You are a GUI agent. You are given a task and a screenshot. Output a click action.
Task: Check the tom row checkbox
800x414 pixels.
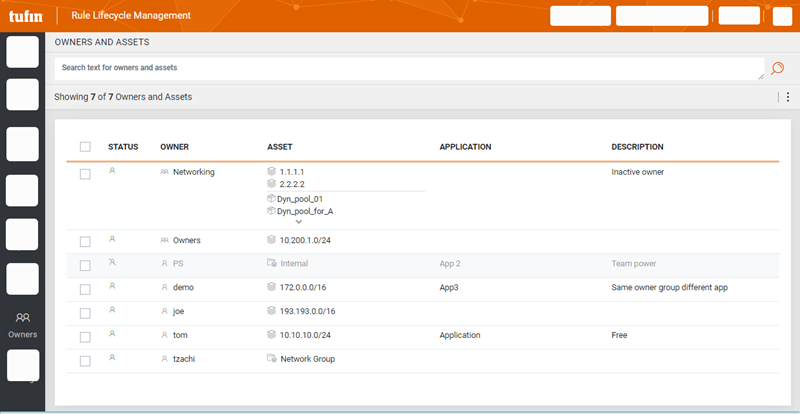[x=85, y=337]
